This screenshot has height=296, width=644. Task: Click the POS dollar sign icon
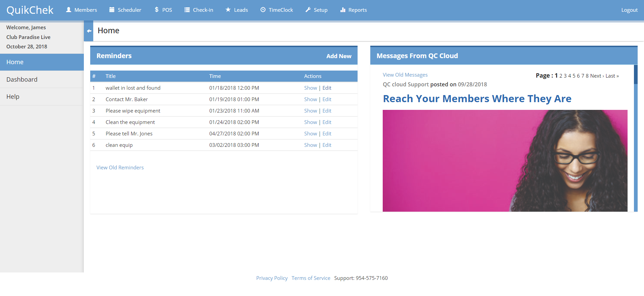[x=157, y=10]
